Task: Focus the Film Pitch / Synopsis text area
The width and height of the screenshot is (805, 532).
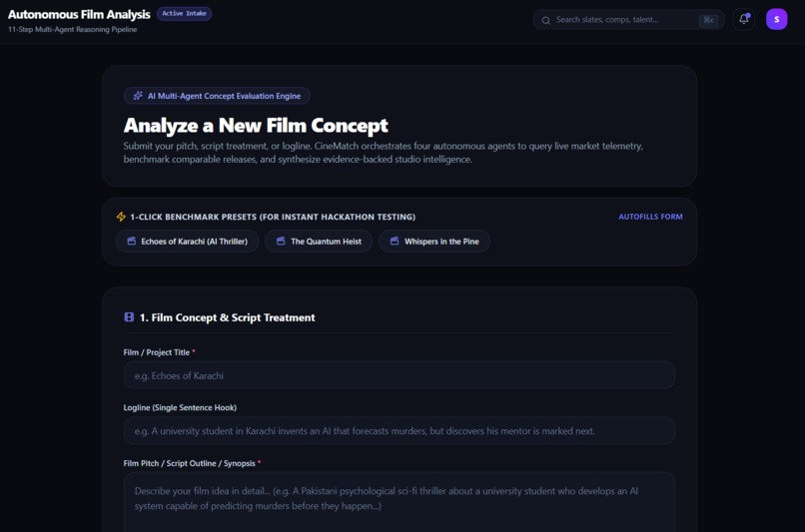Action: click(400, 502)
